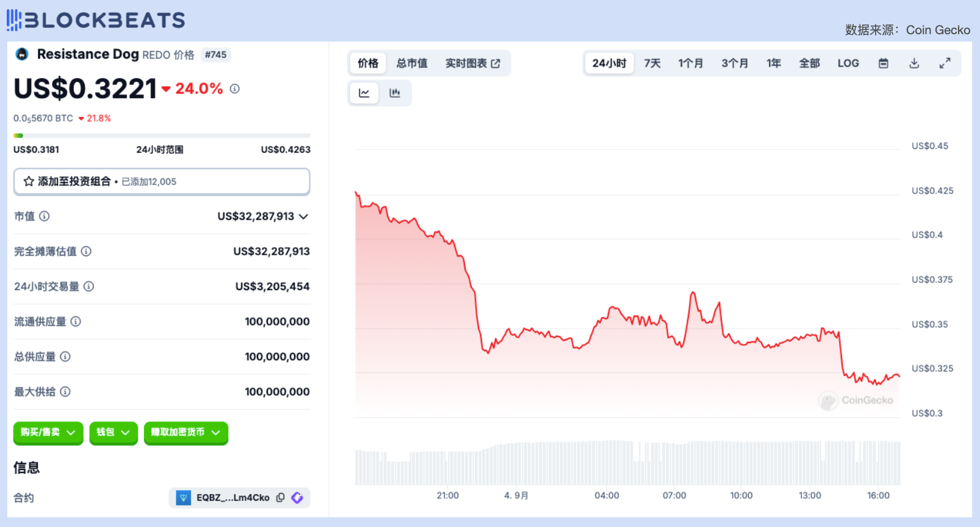Switch to the candlestick chart icon

[x=395, y=93]
